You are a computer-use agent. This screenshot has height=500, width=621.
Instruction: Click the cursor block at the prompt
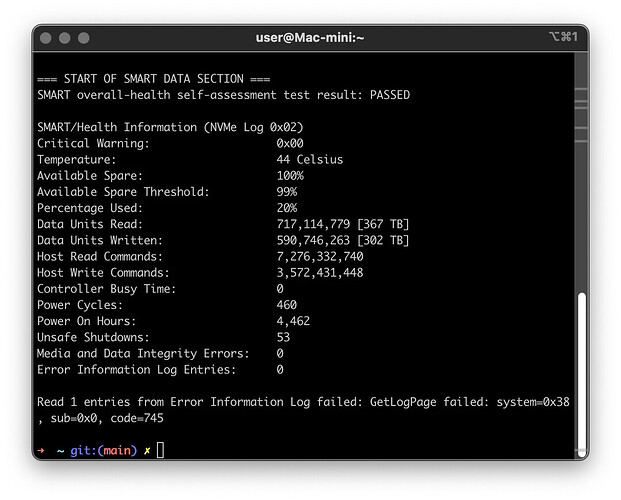pos(160,450)
